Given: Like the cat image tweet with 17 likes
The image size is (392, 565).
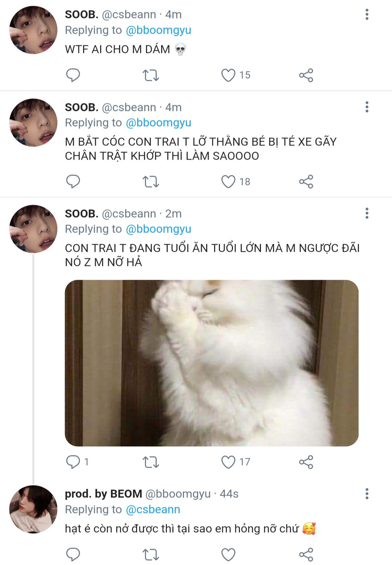Looking at the screenshot, I should 228,462.
